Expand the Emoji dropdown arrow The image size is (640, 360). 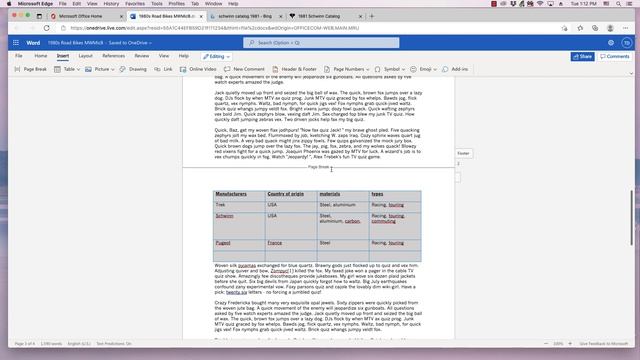435,70
